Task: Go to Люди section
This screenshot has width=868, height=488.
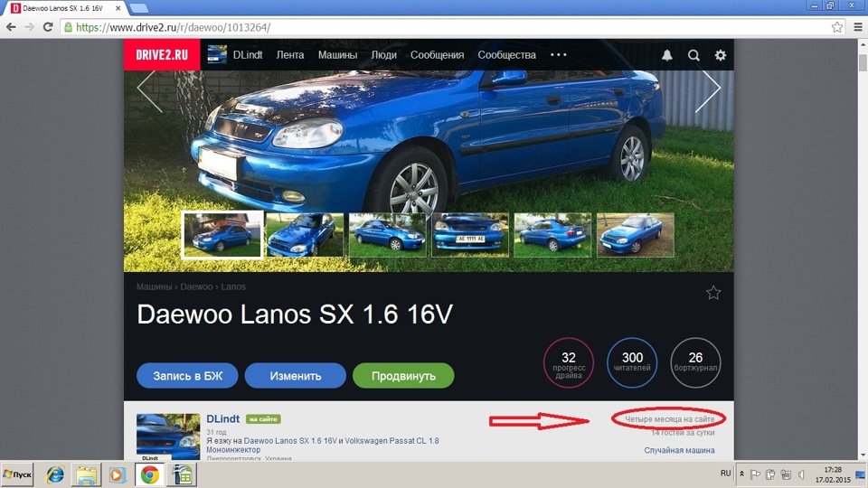Action: click(383, 55)
